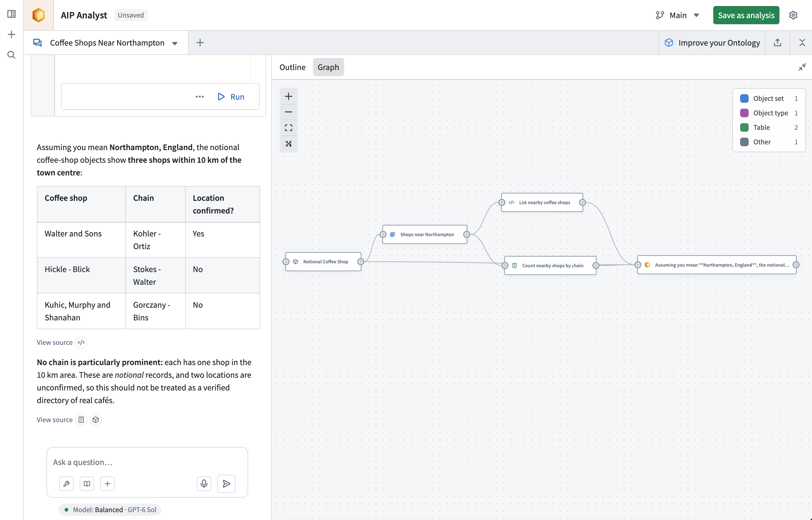
Task: Click the AIP Analyst hexagon logo
Action: (38, 15)
